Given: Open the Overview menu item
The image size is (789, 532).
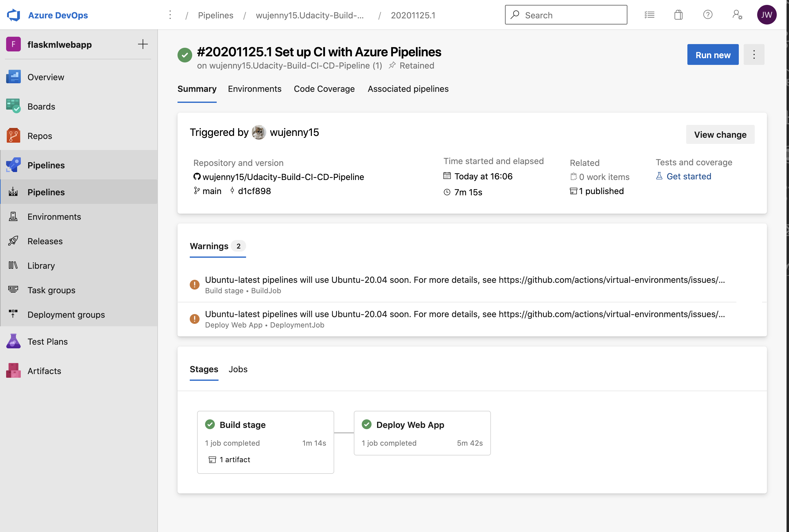Looking at the screenshot, I should click(79, 77).
